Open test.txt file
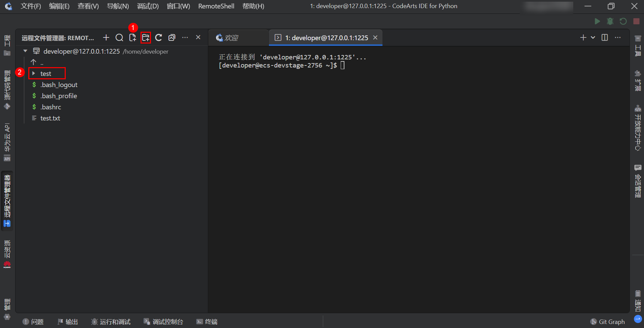The height and width of the screenshot is (328, 644). (x=50, y=118)
